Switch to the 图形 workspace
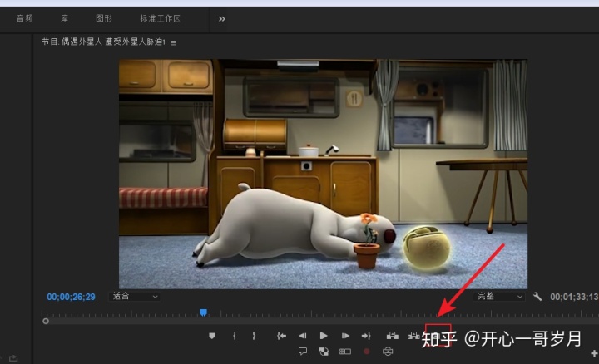Image resolution: width=599 pixels, height=364 pixels. [x=104, y=18]
